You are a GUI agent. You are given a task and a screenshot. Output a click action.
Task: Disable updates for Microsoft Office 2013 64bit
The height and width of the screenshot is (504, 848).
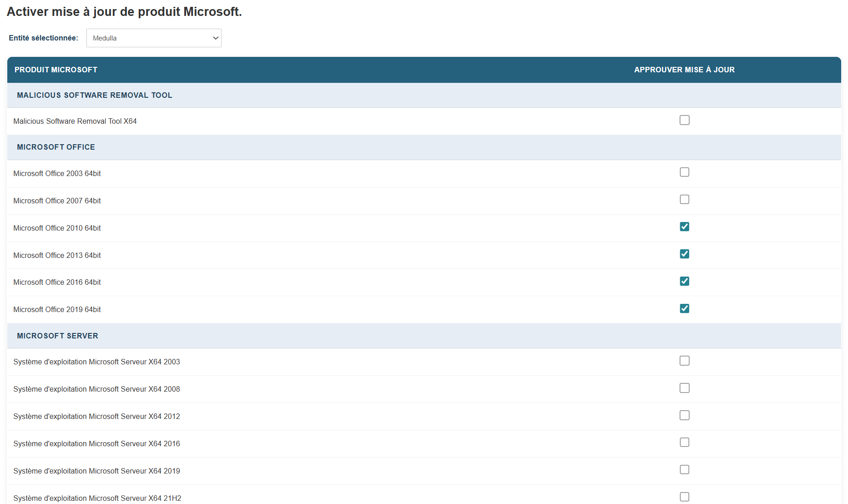[684, 254]
